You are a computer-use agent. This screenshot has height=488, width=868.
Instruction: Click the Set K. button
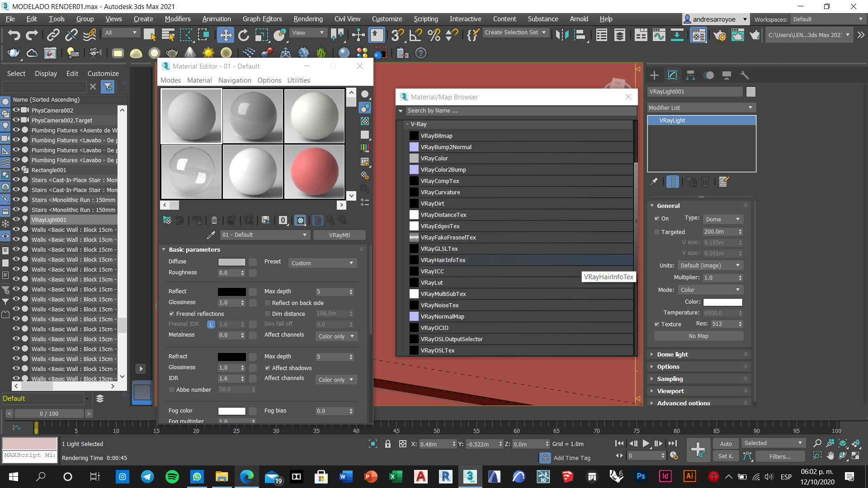click(726, 456)
